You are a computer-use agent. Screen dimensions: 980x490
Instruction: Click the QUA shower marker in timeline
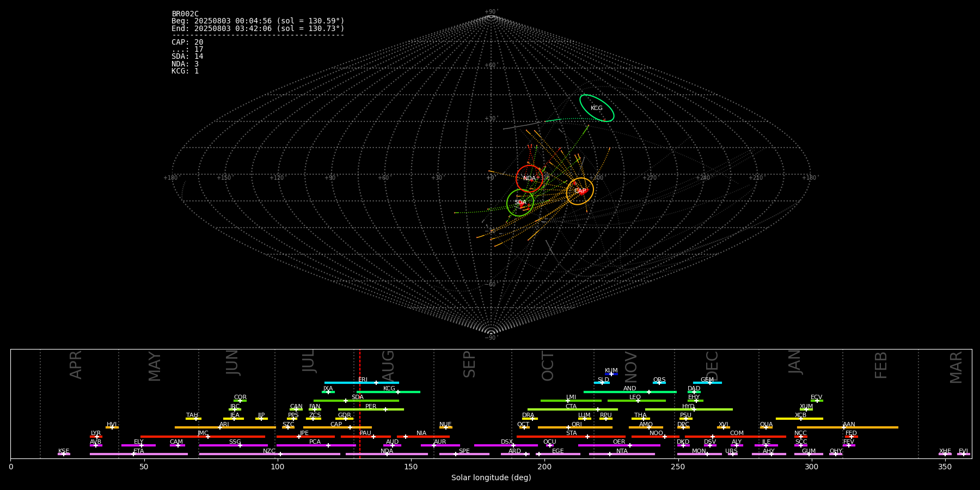click(x=766, y=427)
